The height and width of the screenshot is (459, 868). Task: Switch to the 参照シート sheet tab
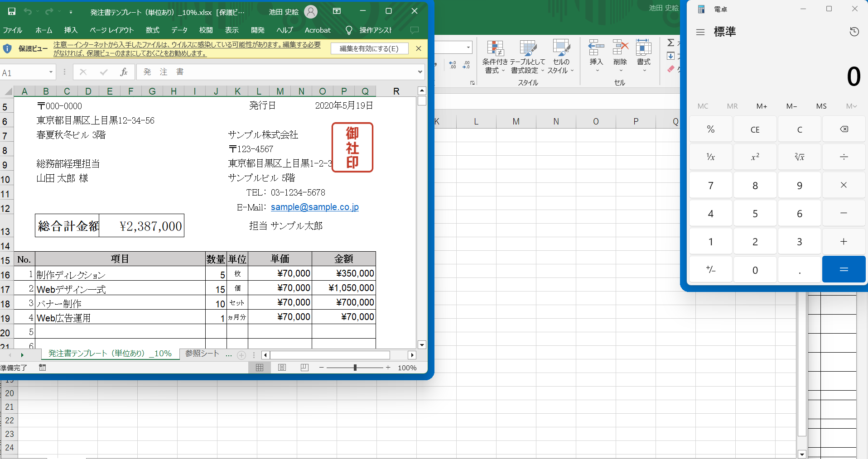point(202,354)
